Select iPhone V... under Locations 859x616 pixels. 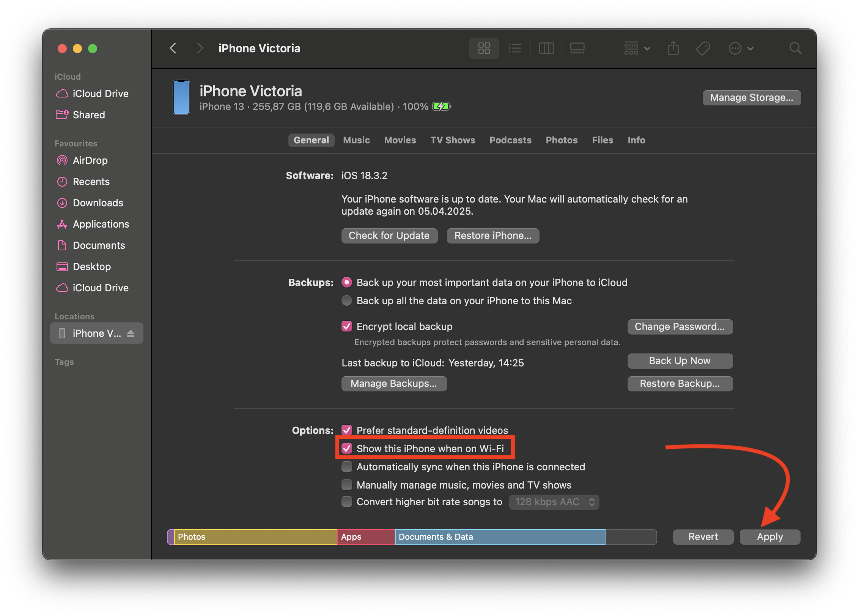(x=96, y=333)
